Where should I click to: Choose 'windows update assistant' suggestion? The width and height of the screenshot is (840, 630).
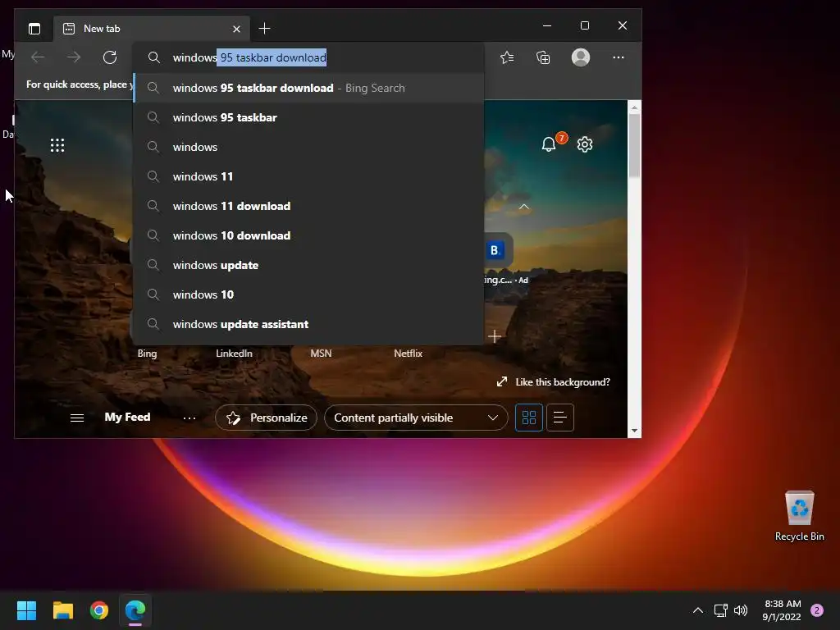click(308, 324)
